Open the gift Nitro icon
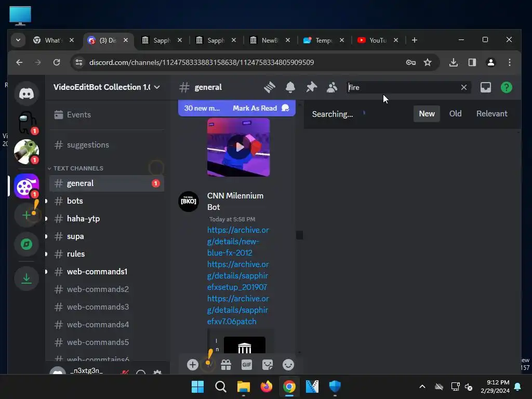This screenshot has height=399, width=532. [x=226, y=365]
